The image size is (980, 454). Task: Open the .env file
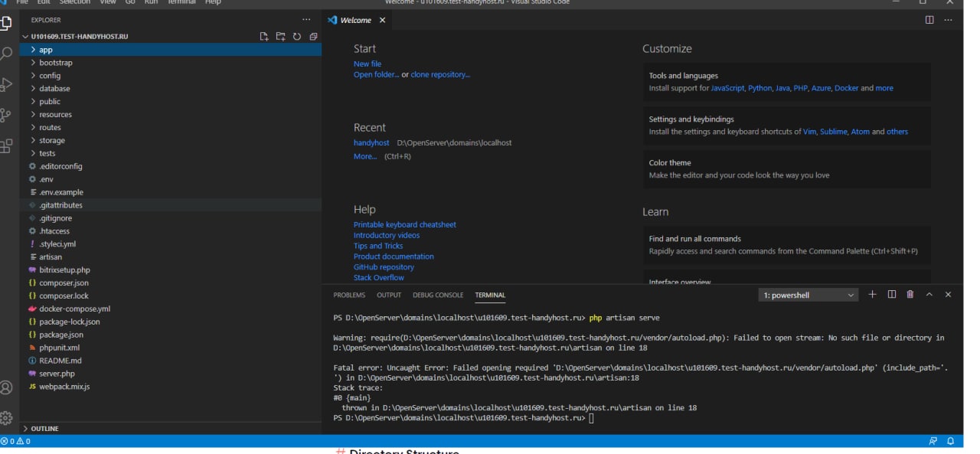170,179
